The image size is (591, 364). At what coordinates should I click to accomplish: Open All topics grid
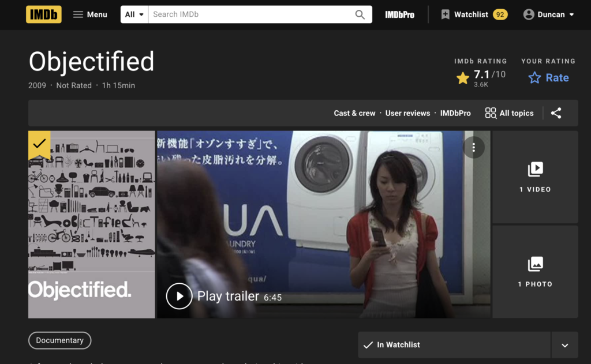(509, 113)
